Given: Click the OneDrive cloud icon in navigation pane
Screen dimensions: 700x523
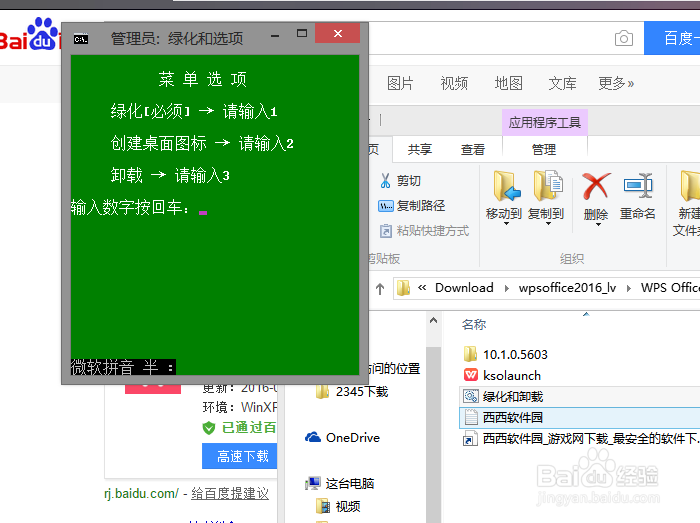Looking at the screenshot, I should (x=313, y=437).
